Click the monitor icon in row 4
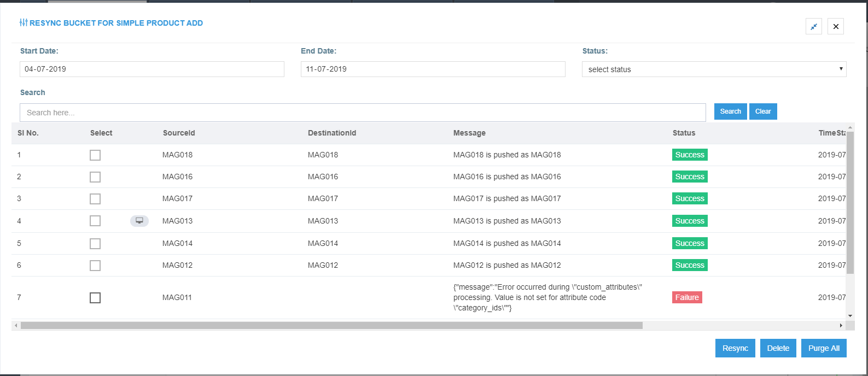Screen dimensions: 868x376 (x=139, y=221)
